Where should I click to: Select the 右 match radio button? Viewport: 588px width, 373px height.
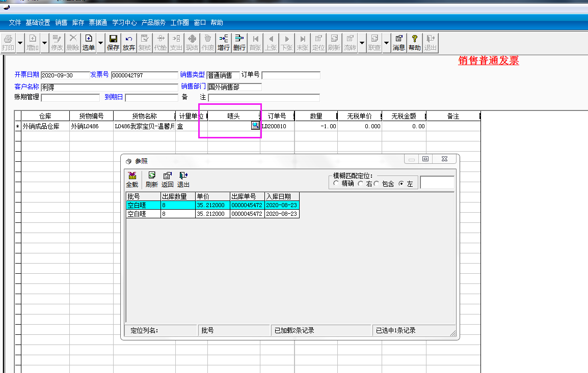pyautogui.click(x=361, y=184)
